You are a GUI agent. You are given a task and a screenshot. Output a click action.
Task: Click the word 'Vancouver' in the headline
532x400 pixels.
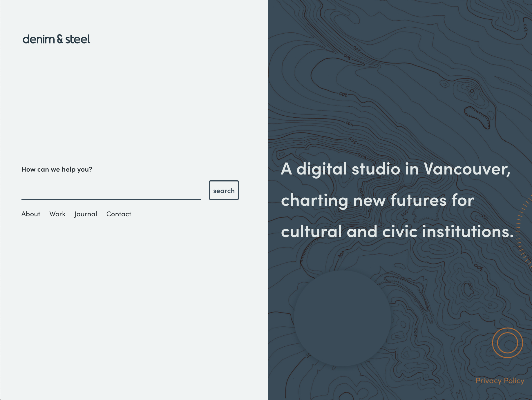tap(467, 169)
